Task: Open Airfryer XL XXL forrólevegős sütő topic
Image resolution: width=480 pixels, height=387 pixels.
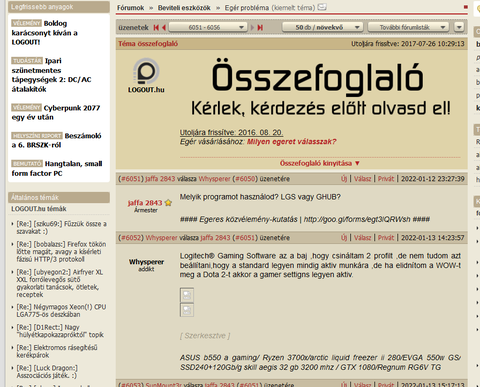Action: (60, 283)
